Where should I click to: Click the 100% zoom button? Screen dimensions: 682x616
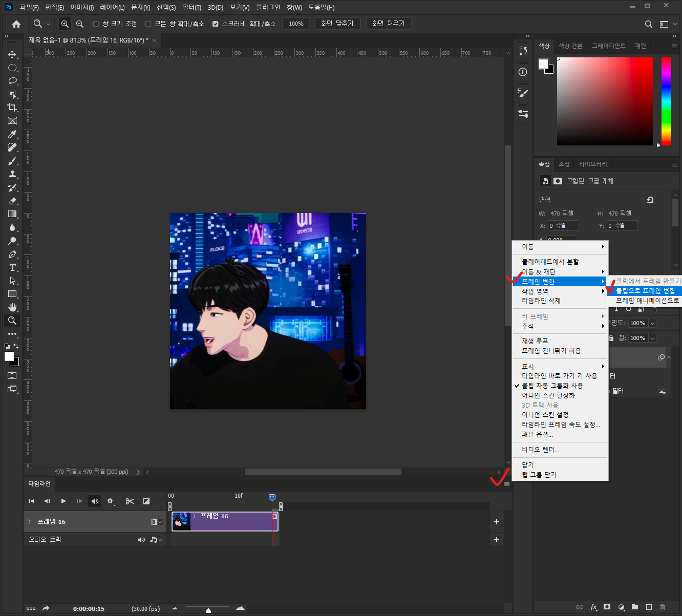click(296, 24)
